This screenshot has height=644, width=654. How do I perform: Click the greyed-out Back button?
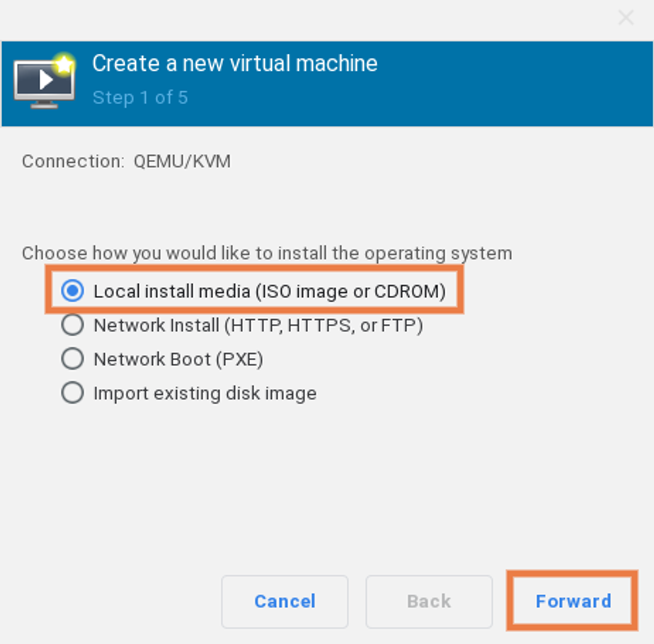point(429,602)
